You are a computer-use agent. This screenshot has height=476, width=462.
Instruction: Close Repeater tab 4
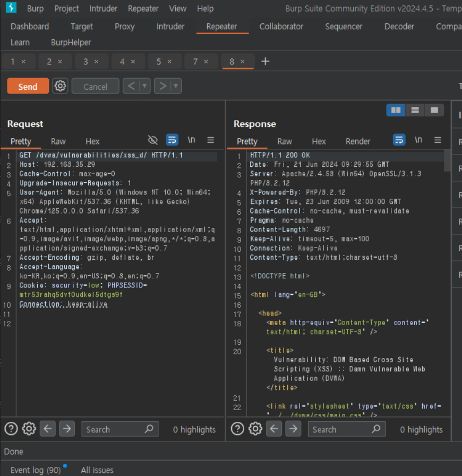click(133, 62)
